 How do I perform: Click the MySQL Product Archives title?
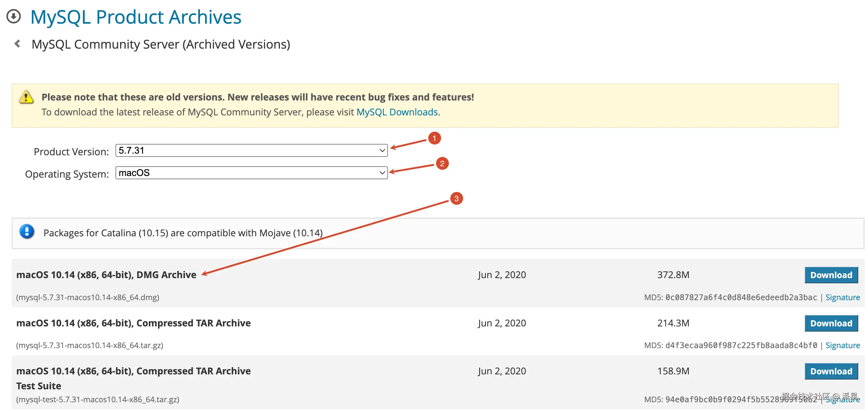(136, 17)
